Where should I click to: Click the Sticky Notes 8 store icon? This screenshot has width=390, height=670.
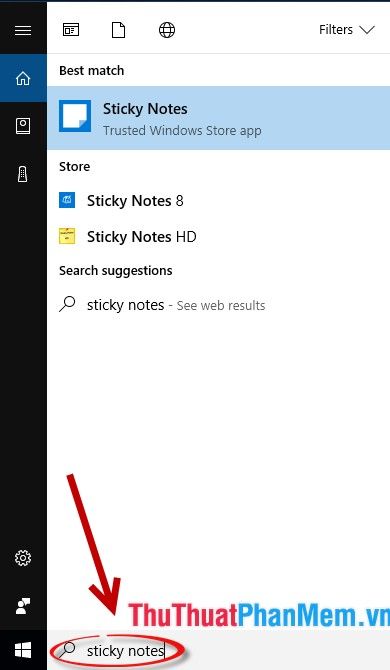click(x=67, y=200)
